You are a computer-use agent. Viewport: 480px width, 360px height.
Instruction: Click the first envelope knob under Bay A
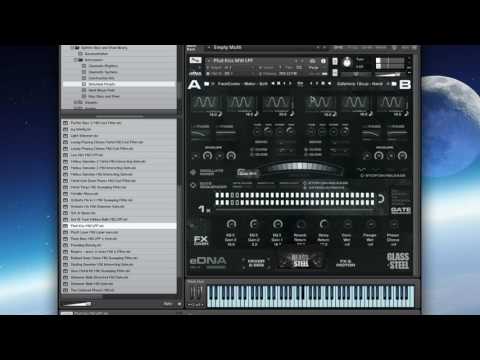196,156
